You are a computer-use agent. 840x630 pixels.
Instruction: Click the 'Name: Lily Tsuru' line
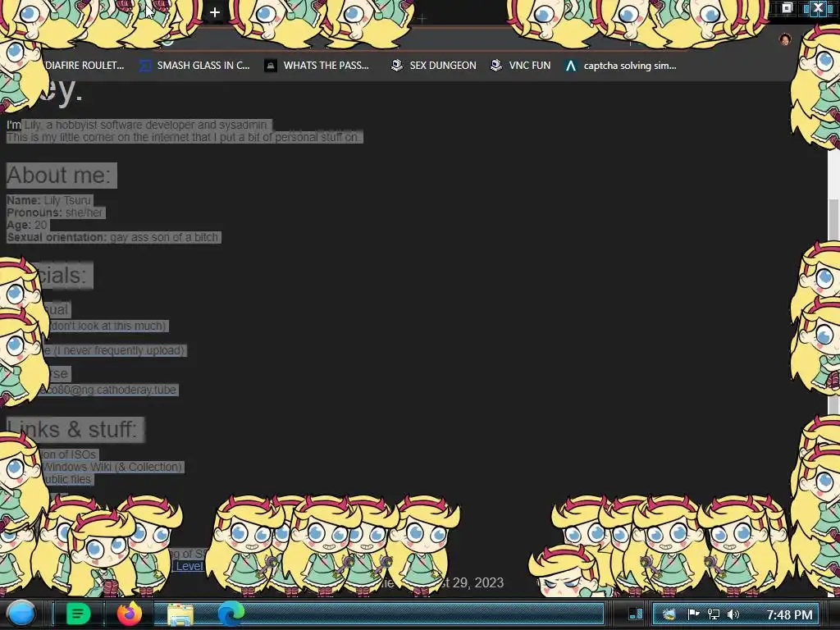[49, 200]
